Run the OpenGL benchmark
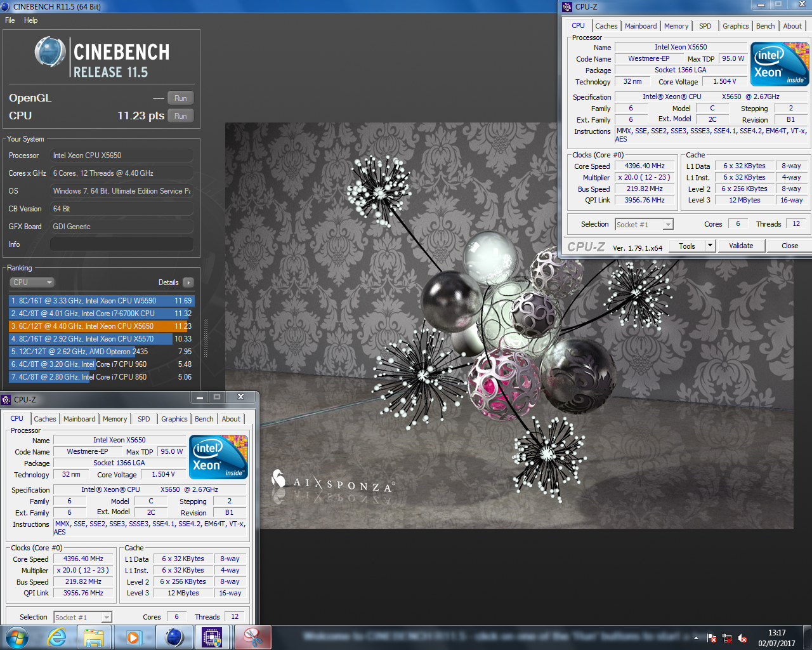812x650 pixels. point(181,98)
